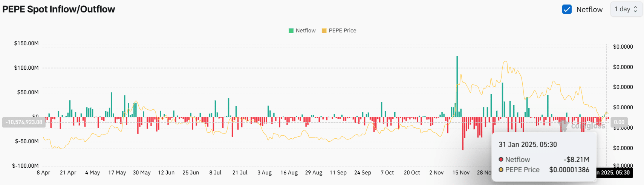Click the tooltip date "31 Jan 2025, 05:30"

click(528, 145)
